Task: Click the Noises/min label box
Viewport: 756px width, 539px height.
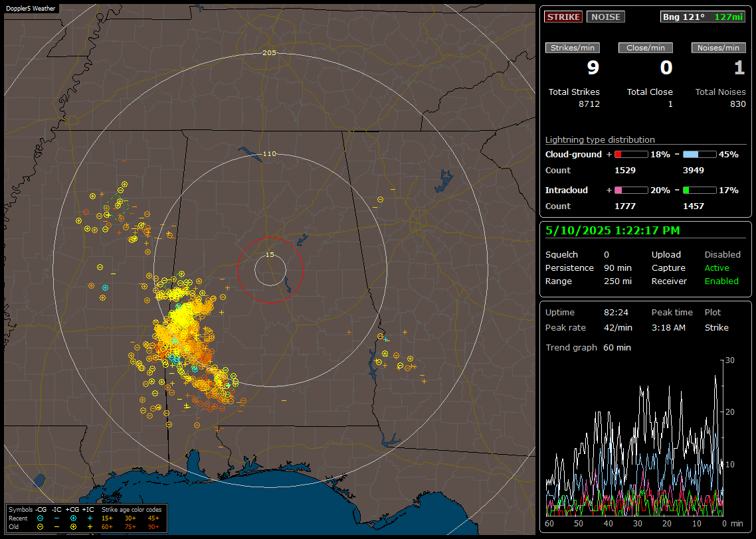Action: click(718, 48)
